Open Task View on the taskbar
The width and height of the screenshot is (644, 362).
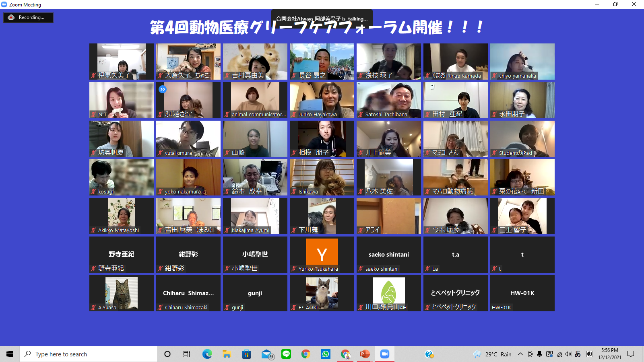click(187, 354)
